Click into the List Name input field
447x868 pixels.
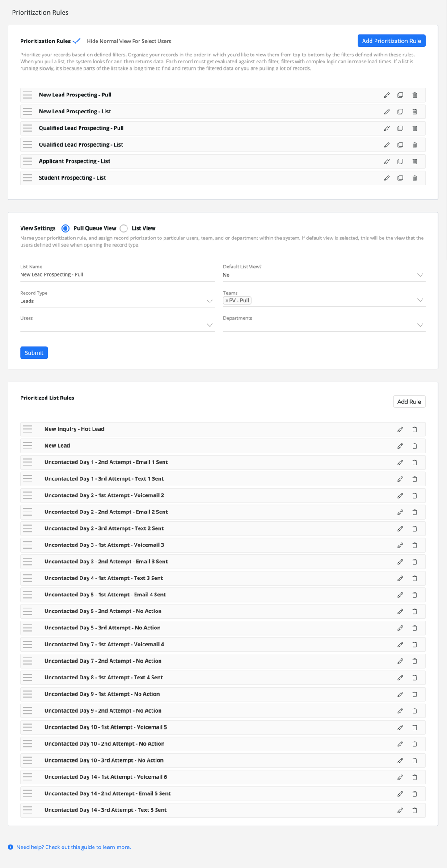click(x=118, y=275)
